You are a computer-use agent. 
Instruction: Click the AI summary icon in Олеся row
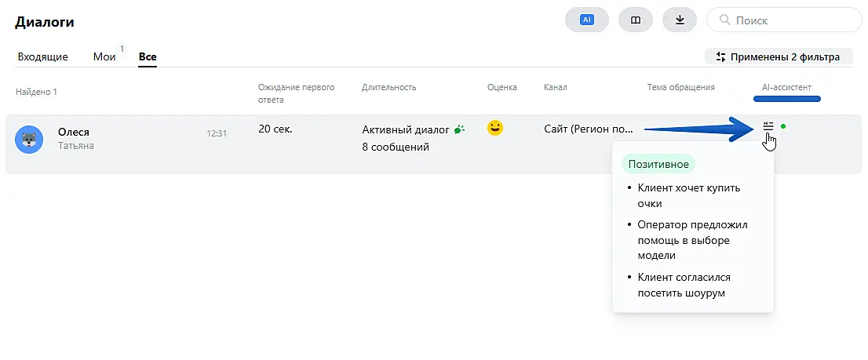(768, 126)
